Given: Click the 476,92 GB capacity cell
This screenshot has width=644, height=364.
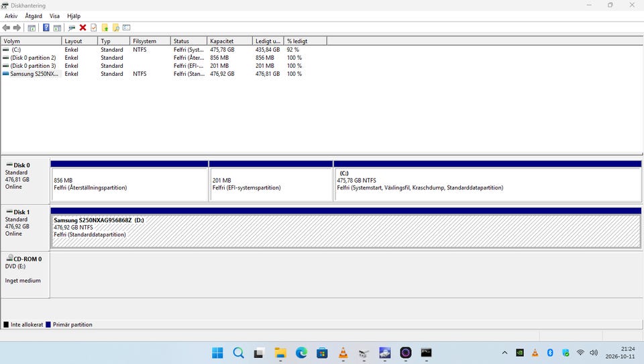Looking at the screenshot, I should (222, 74).
